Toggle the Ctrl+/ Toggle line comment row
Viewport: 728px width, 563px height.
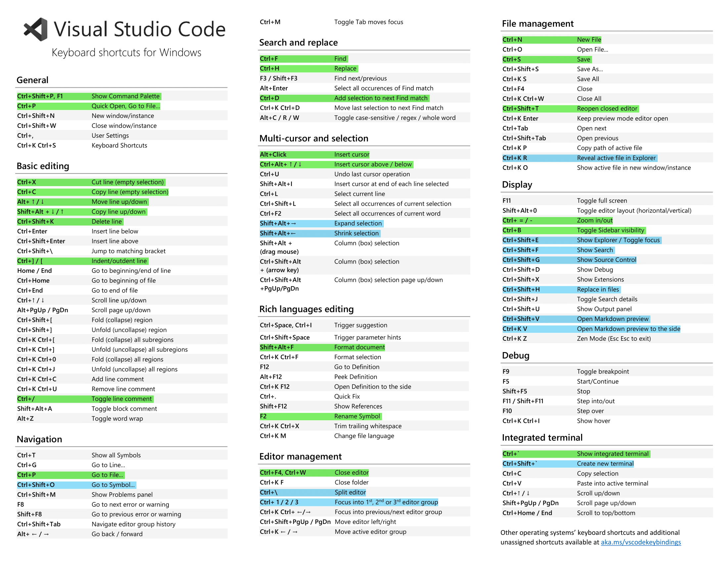[84, 398]
